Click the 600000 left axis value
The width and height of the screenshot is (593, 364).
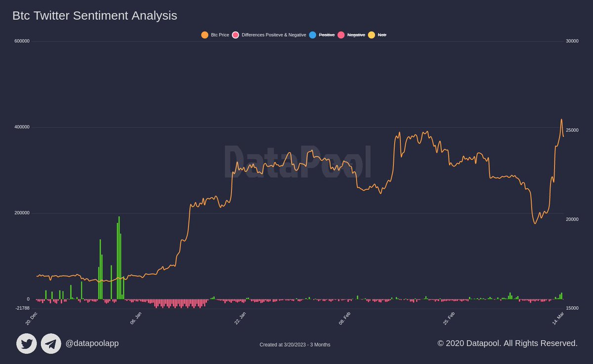click(x=22, y=41)
